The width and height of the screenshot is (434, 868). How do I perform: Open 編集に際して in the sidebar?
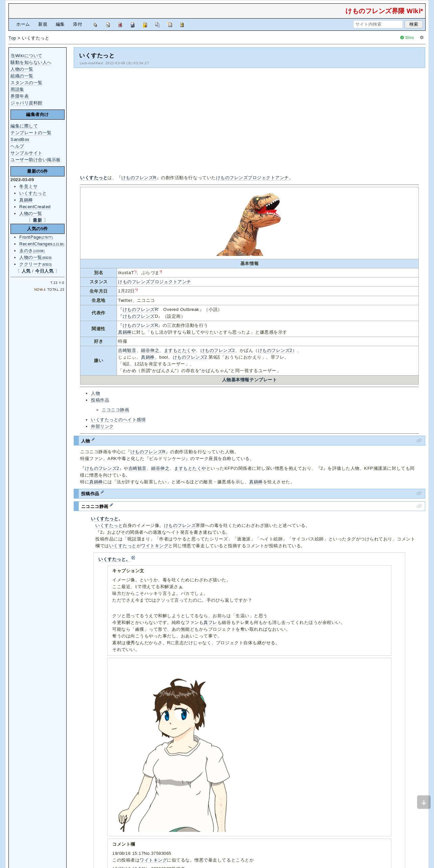click(24, 126)
